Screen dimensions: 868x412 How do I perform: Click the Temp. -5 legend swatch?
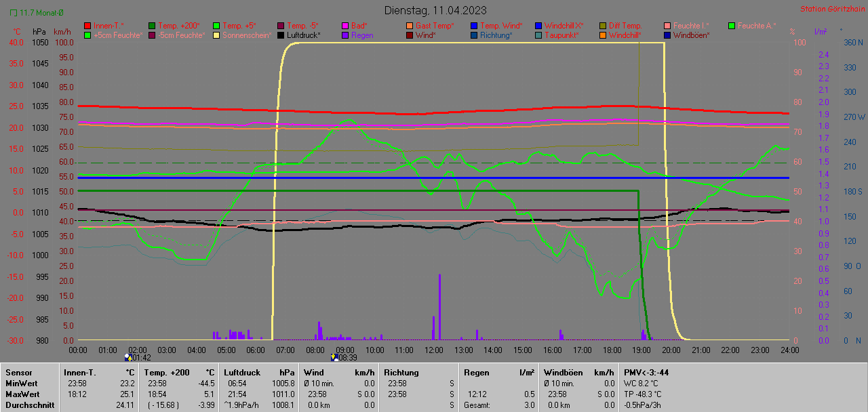(x=281, y=26)
